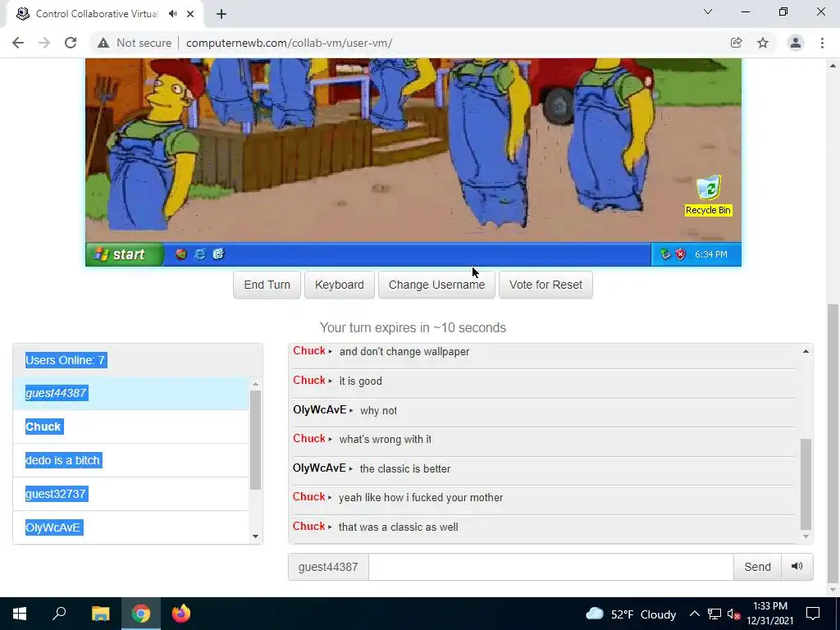The width and height of the screenshot is (840, 630).
Task: Reload the page with the refresh icon
Action: click(x=71, y=43)
